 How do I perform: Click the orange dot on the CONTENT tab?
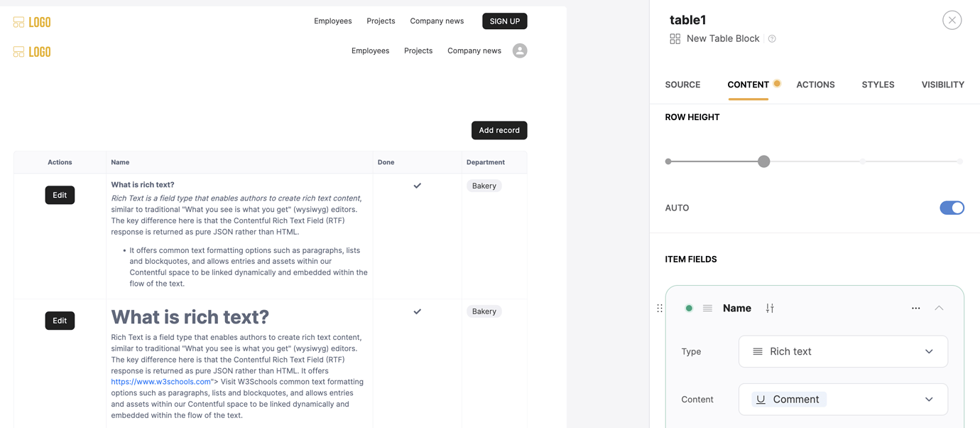[x=777, y=83]
